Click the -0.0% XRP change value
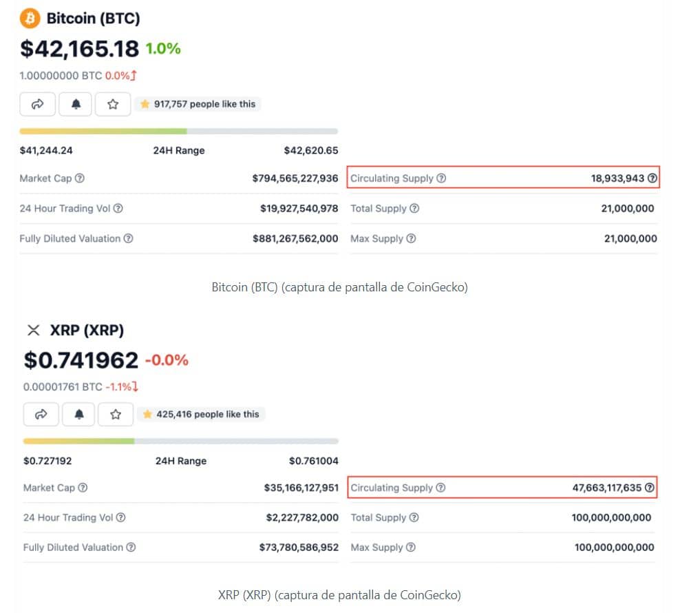This screenshot has width=700, height=613. (x=167, y=360)
